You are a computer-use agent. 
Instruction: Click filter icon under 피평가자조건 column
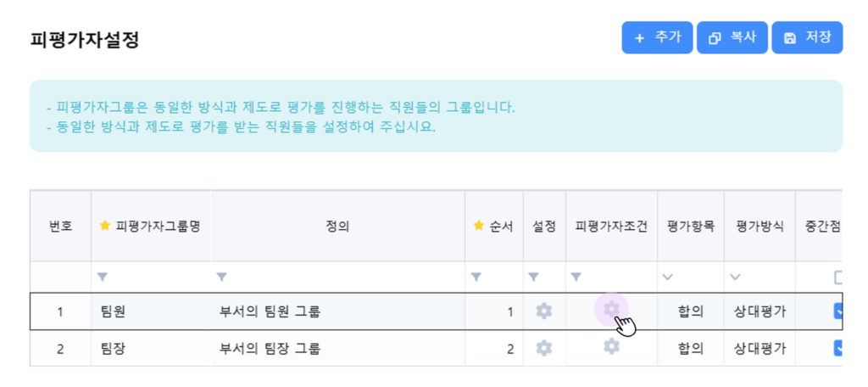[576, 277]
